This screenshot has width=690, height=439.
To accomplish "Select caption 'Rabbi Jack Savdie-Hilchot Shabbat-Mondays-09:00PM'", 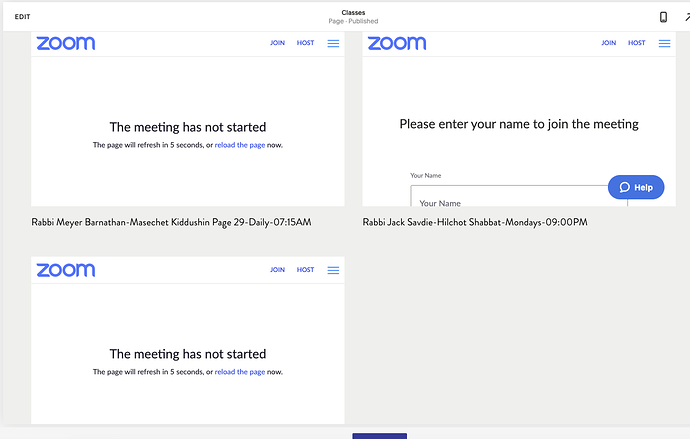I will tap(475, 222).
